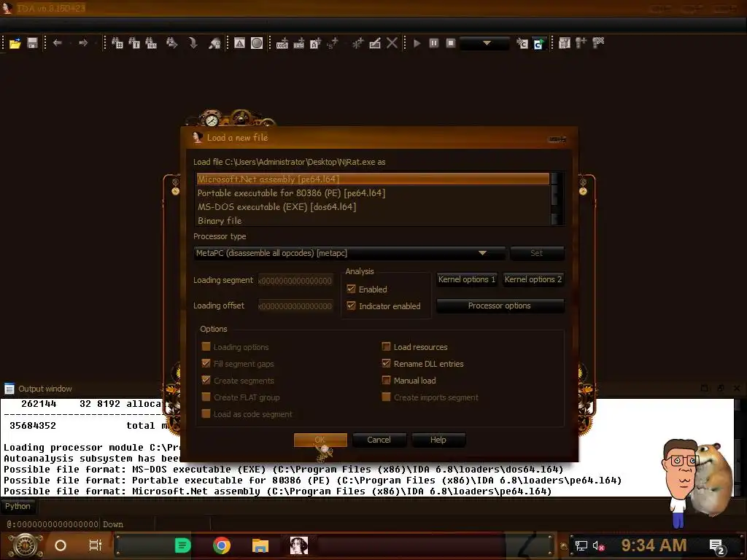Click the Cancel button in load dialog

[x=379, y=440]
